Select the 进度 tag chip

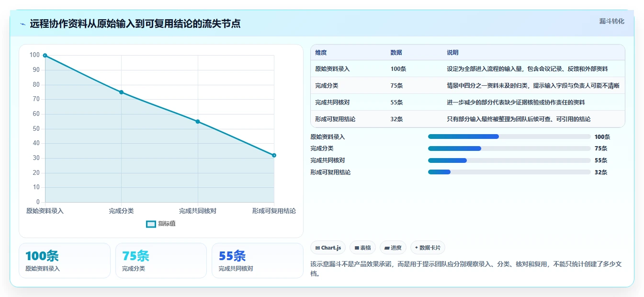coord(393,248)
